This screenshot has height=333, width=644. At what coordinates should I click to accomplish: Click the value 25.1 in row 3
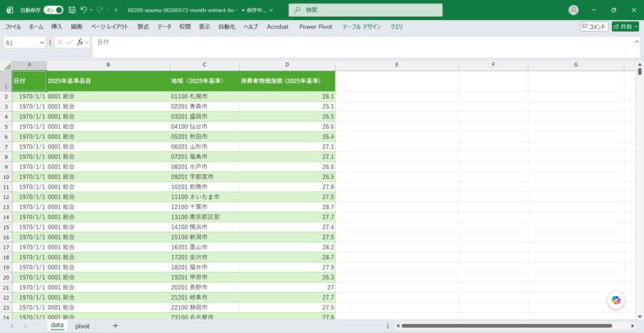point(287,107)
